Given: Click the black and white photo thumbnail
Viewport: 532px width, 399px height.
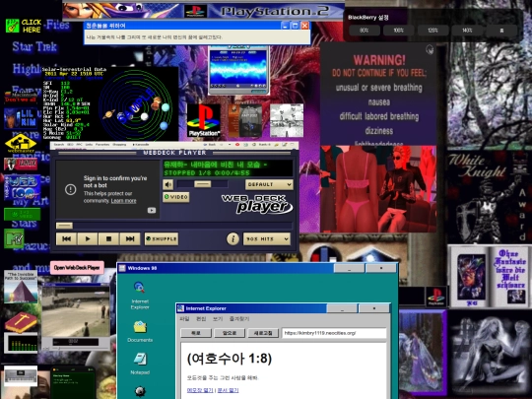Looking at the screenshot, I should click(287, 120).
